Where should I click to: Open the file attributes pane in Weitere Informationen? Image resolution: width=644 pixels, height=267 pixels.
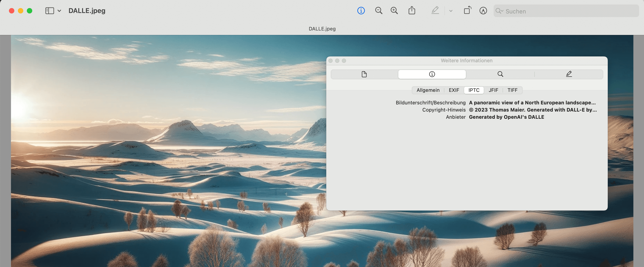tap(364, 74)
